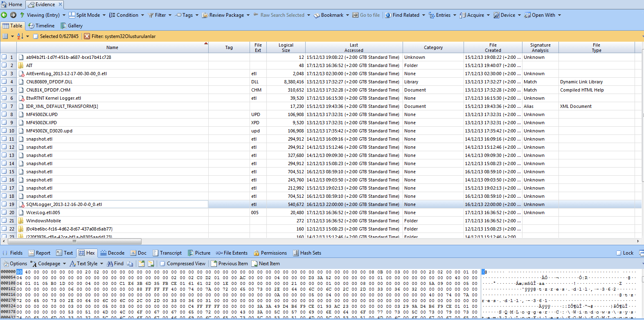Tick the checkbox for row 1 ab94b2f1 file
Viewport: 644px width, 320px height.
coord(4,57)
